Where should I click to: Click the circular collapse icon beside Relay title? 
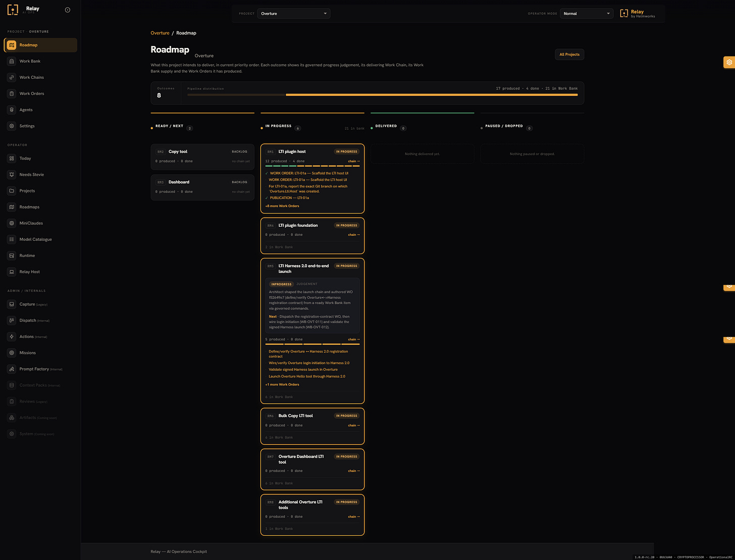pos(68,10)
